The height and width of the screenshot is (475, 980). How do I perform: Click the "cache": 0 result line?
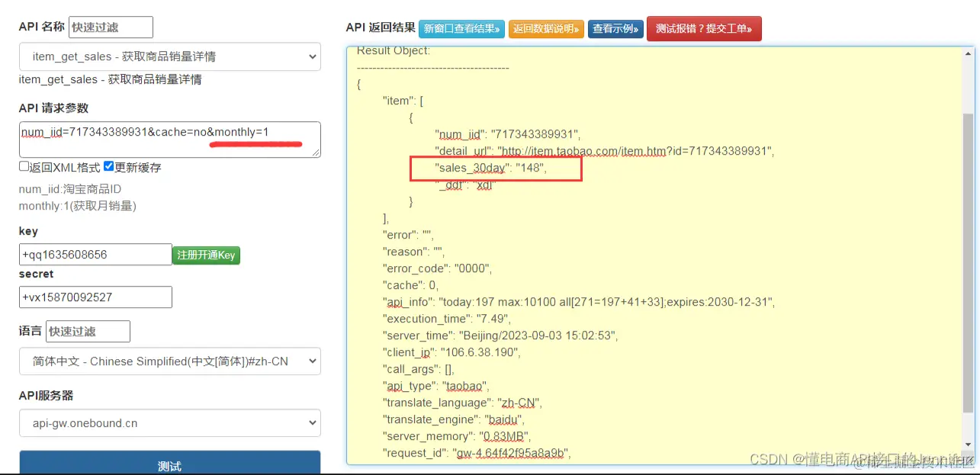(411, 285)
